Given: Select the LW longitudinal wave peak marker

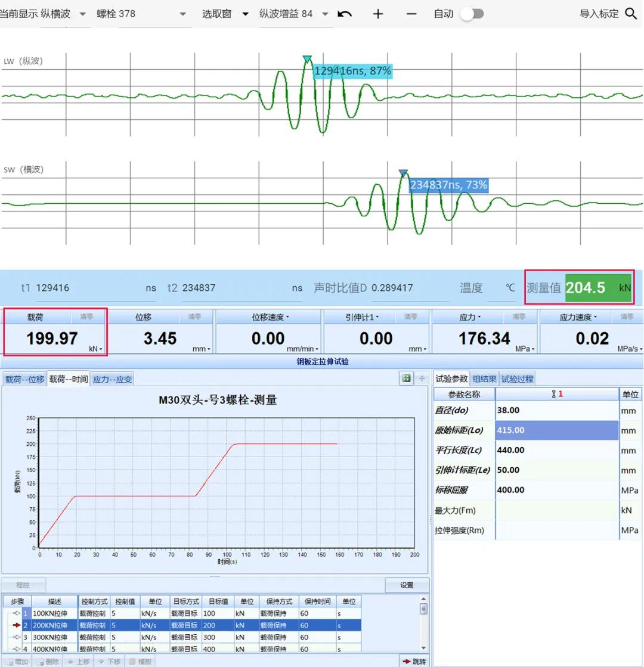Looking at the screenshot, I should [307, 59].
